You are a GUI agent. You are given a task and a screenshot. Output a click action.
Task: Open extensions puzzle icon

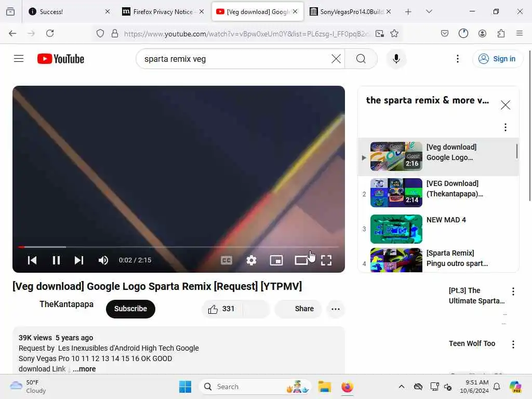coord(501,33)
